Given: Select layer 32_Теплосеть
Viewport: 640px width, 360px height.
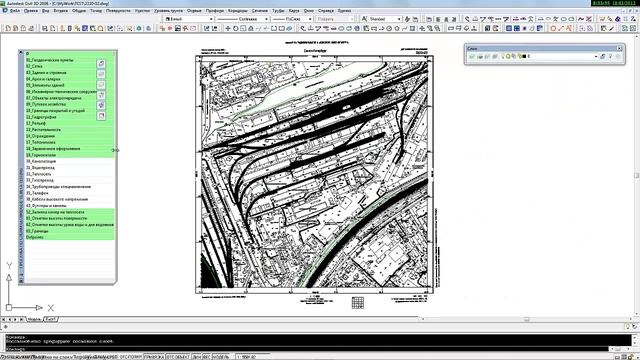Looking at the screenshot, I should 70,174.
